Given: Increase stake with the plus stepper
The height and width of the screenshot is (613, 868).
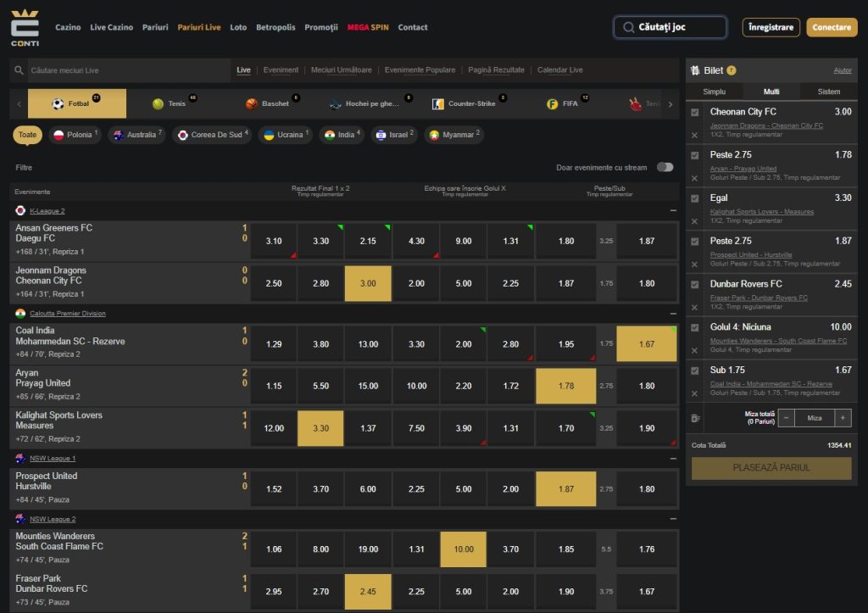Looking at the screenshot, I should 843,418.
